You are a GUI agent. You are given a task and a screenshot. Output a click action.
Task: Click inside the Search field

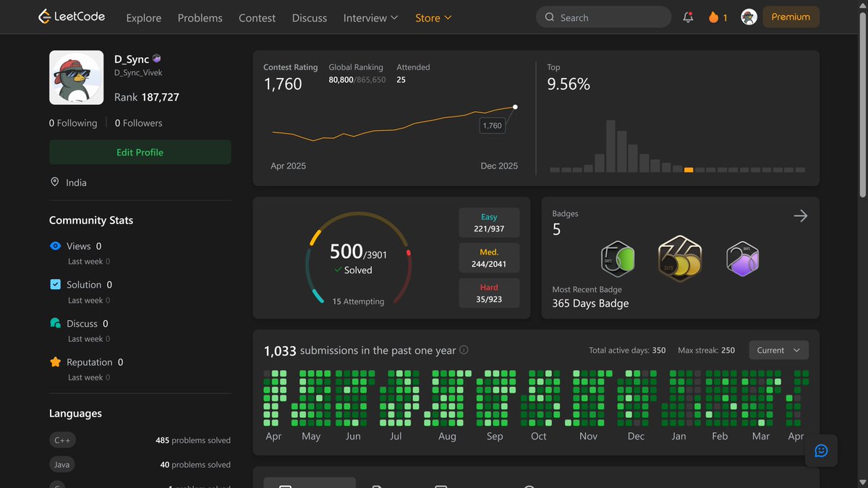[x=604, y=16]
